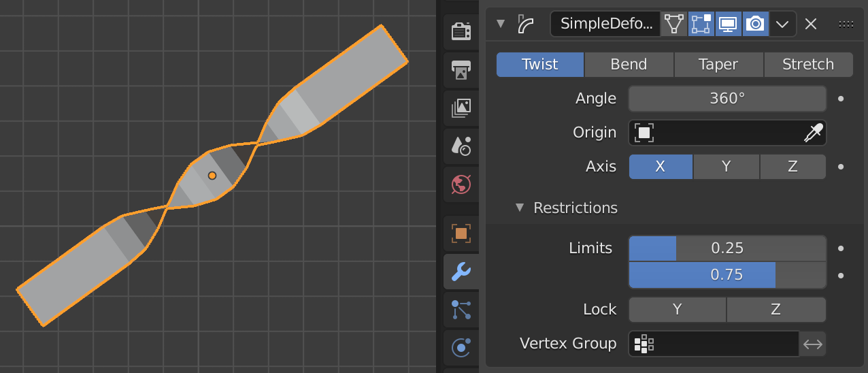The height and width of the screenshot is (373, 868).
Task: Open the Output properties tab
Action: (461, 69)
